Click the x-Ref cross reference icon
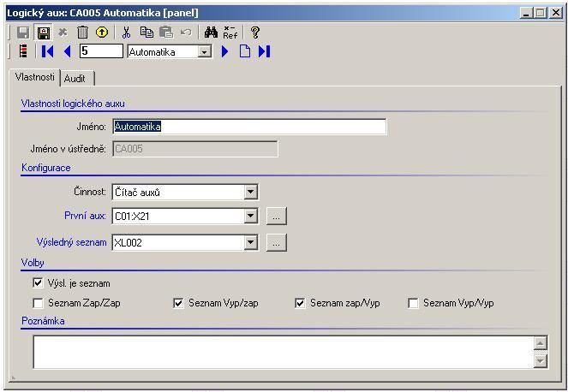Image resolution: width=568 pixels, height=392 pixels. point(230,33)
